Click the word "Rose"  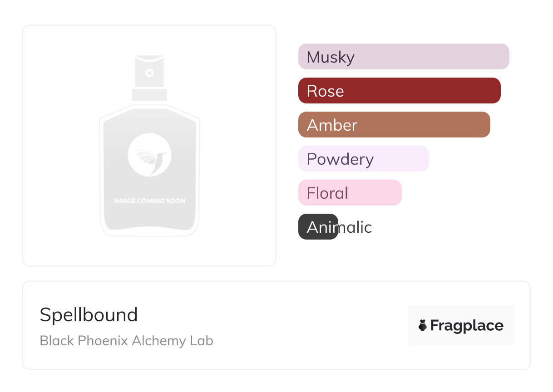325,91
